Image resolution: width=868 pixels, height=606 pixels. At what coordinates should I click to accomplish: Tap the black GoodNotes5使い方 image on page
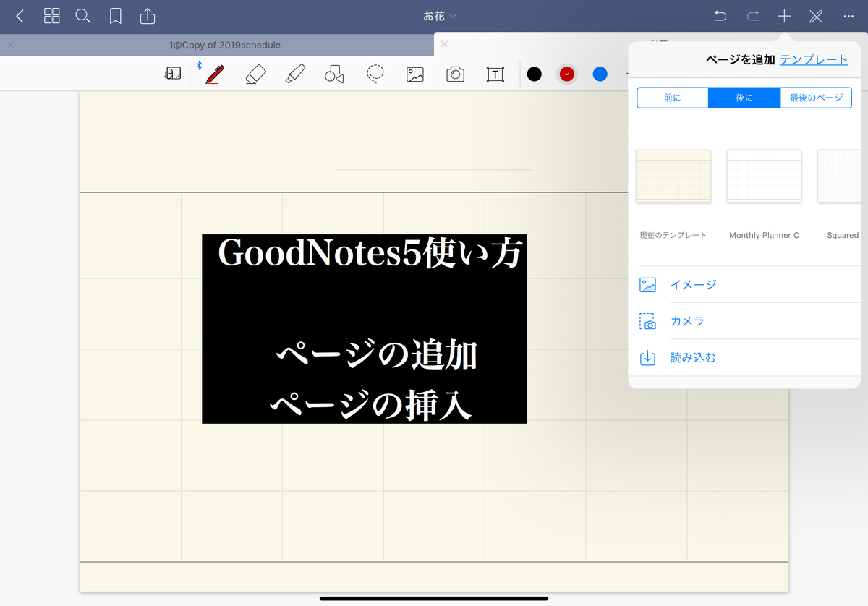(365, 329)
